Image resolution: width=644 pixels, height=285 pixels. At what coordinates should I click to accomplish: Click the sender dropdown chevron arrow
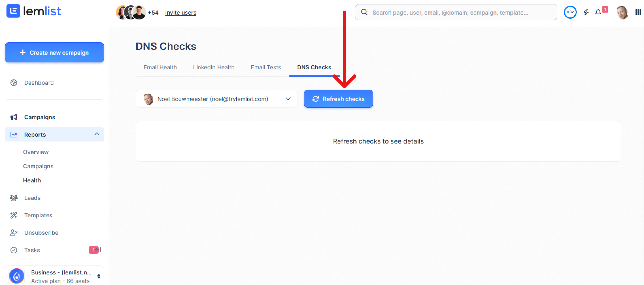click(x=288, y=99)
